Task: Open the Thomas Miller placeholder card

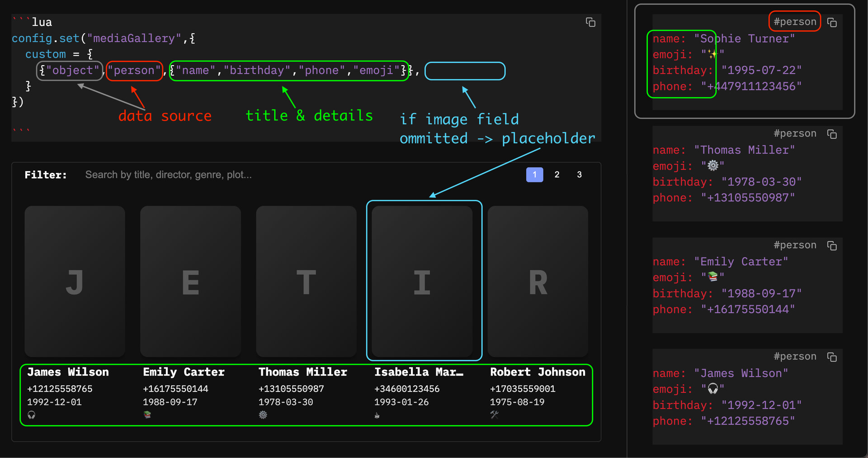Action: (306, 281)
